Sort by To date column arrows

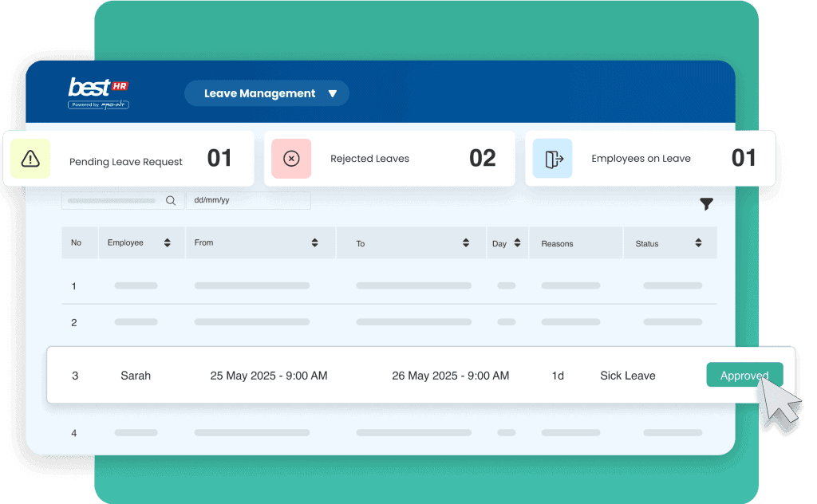(x=465, y=243)
